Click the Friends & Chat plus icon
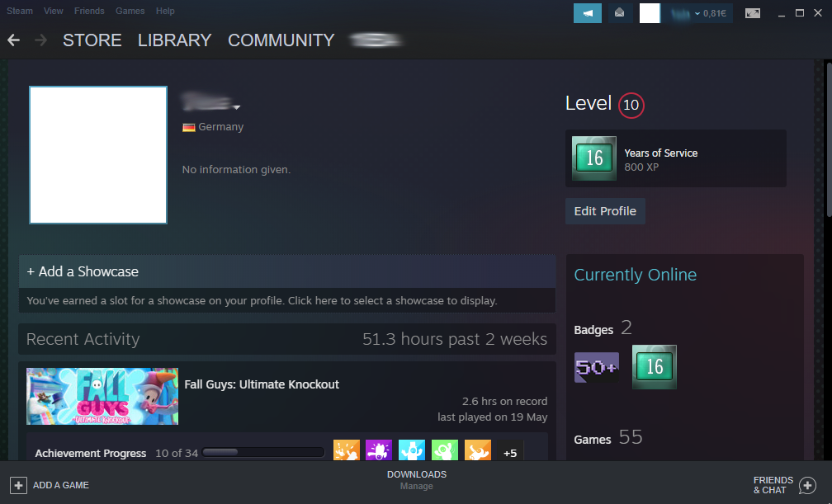 [807, 485]
